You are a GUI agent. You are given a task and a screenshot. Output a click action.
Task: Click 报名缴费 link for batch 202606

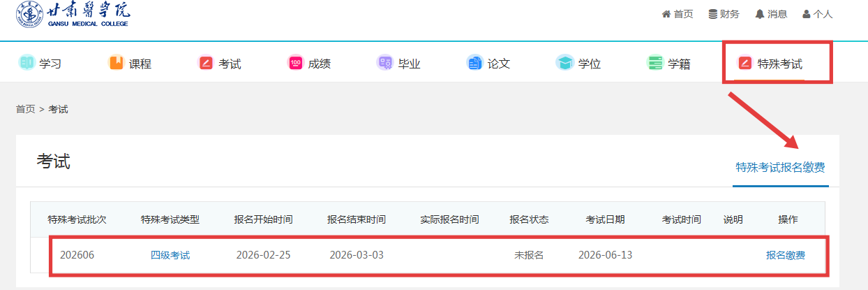tap(785, 255)
